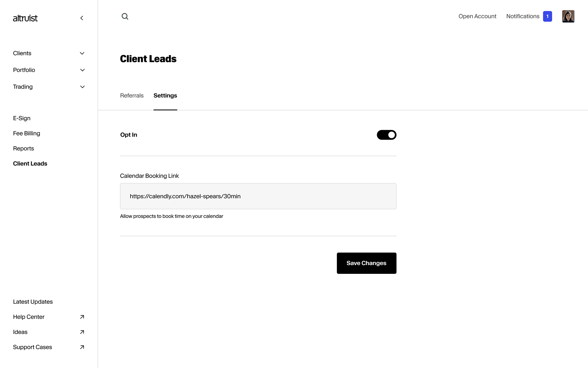Click the Altruist logo
Image resolution: width=588 pixels, height=368 pixels.
[25, 18]
